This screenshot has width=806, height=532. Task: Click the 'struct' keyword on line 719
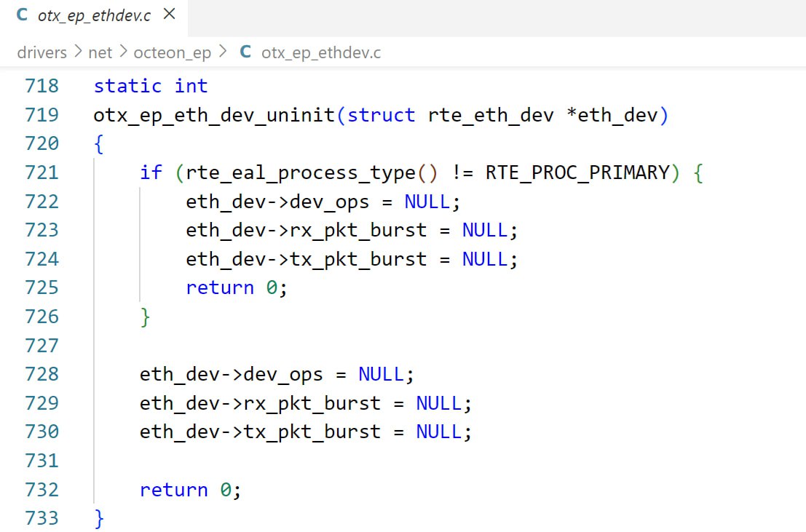[x=382, y=115]
